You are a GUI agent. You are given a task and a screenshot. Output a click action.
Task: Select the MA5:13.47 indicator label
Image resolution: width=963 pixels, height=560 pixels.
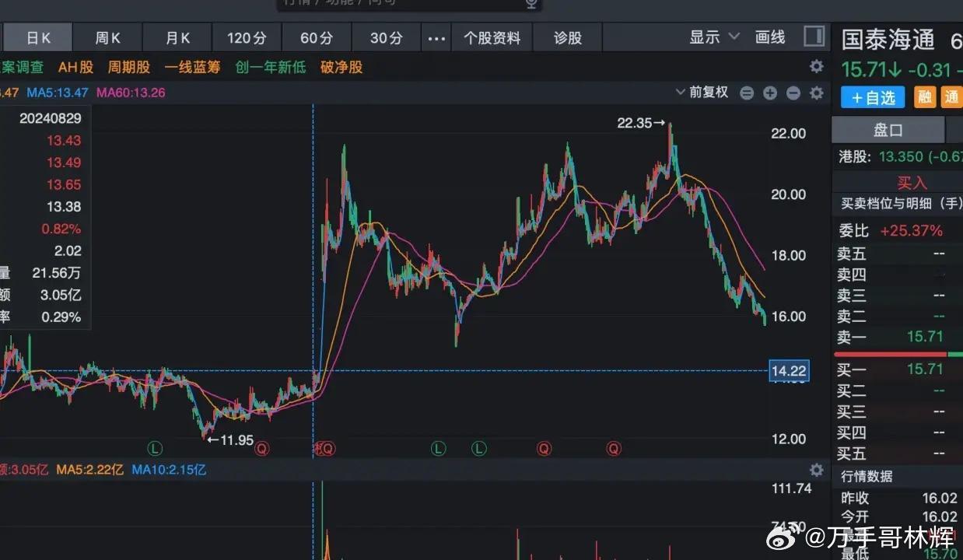point(58,93)
